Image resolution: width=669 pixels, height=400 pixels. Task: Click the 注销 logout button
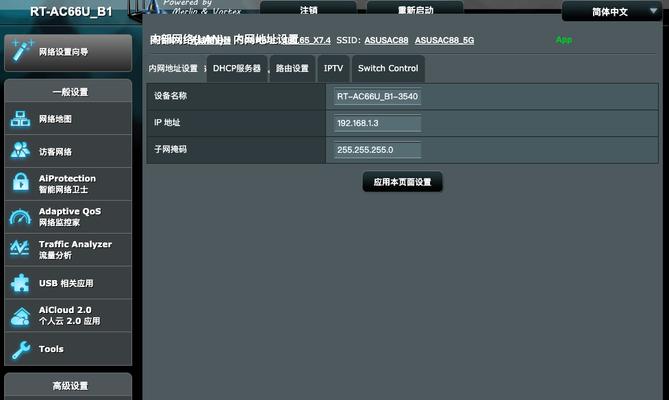point(308,9)
